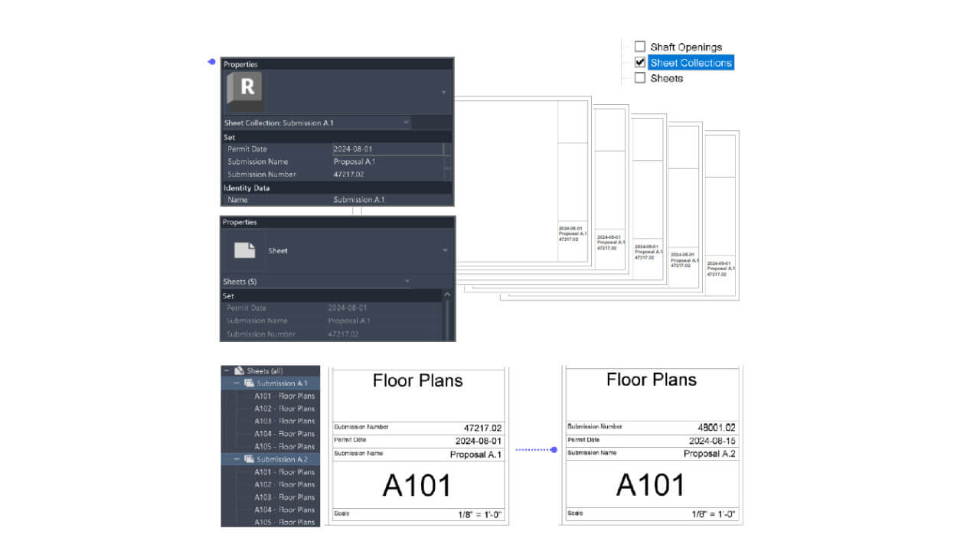
Task: Open the Sheet type selector dropdown arrow
Action: (445, 250)
